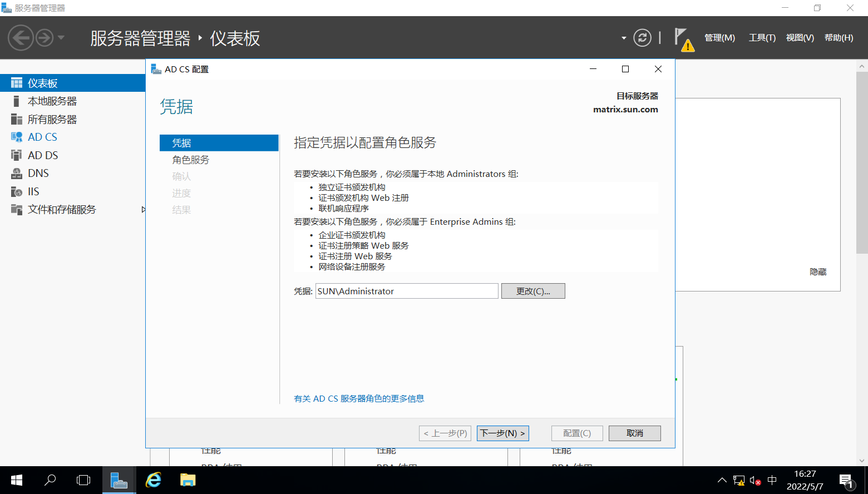868x494 pixels.
Task: Expand the 文件和存储服务 submenu arrow
Action: click(143, 210)
